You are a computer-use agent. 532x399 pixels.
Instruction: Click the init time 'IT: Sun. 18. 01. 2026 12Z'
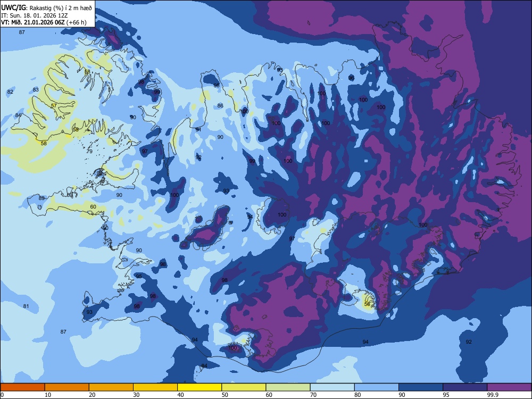coord(35,15)
